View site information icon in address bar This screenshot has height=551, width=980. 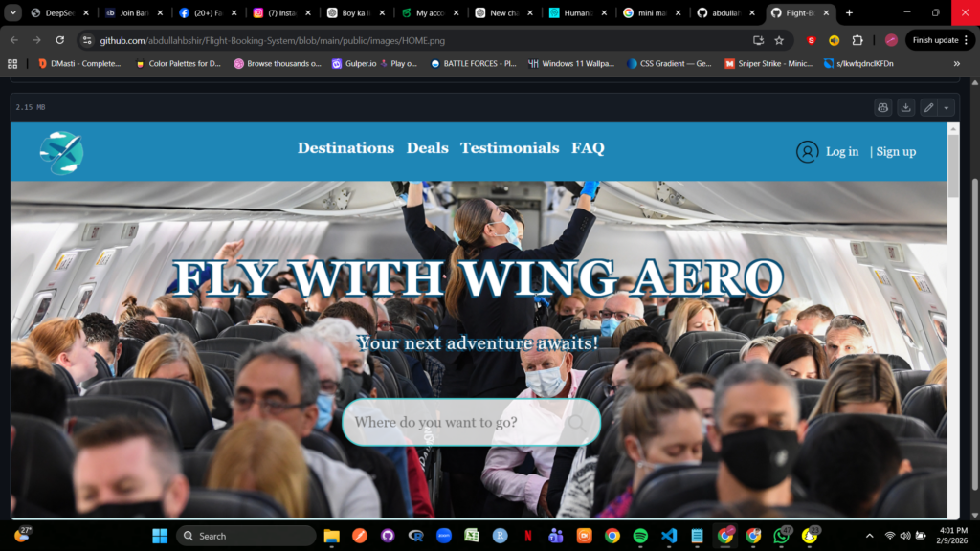87,40
